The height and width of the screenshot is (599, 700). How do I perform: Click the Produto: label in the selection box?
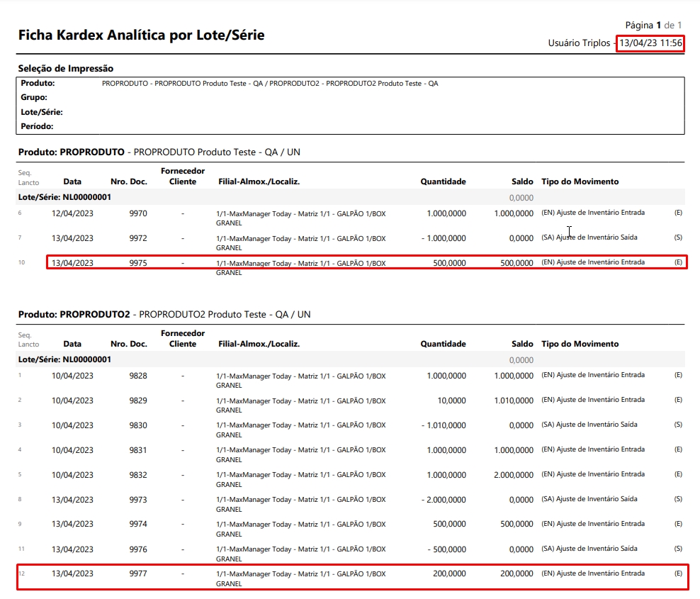click(x=38, y=83)
